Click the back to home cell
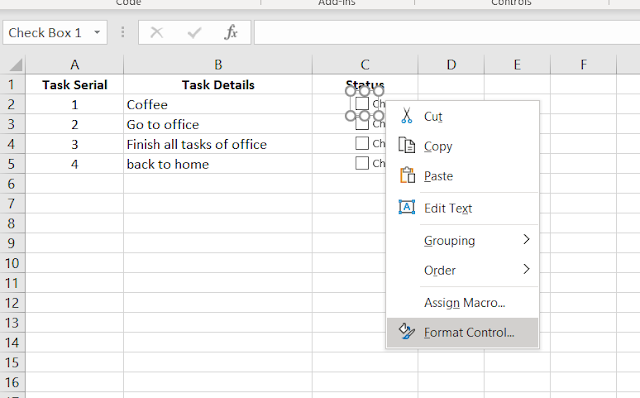Screen dimensions: 640x398 coord(218,164)
